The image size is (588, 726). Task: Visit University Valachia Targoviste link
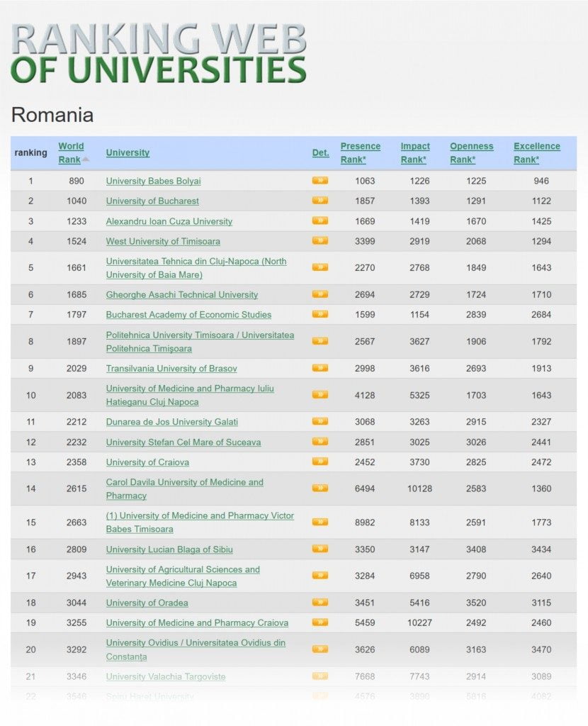click(166, 676)
